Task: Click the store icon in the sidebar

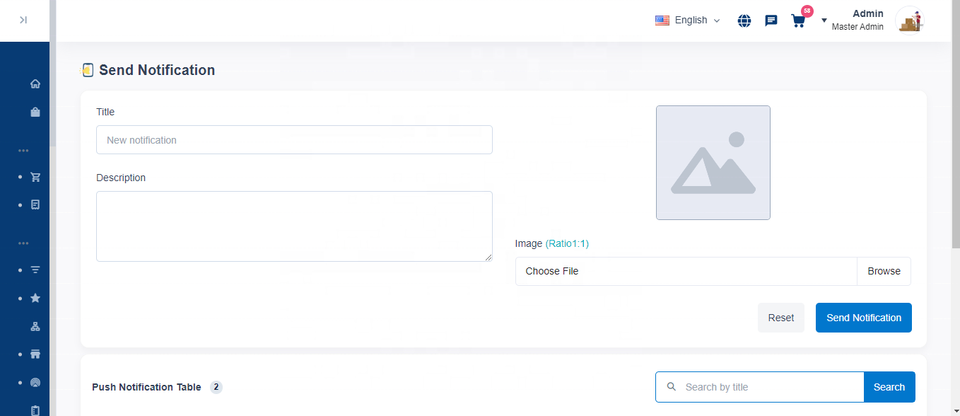Action: coord(35,354)
